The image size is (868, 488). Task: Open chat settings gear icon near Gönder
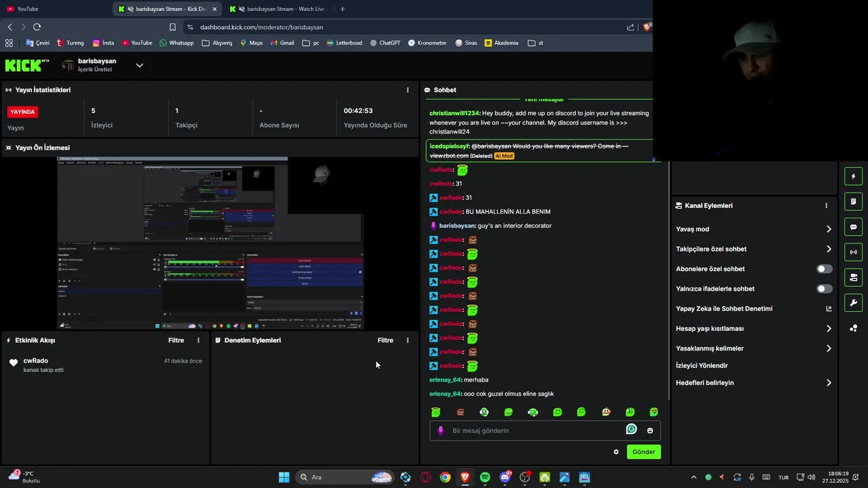pos(616,452)
